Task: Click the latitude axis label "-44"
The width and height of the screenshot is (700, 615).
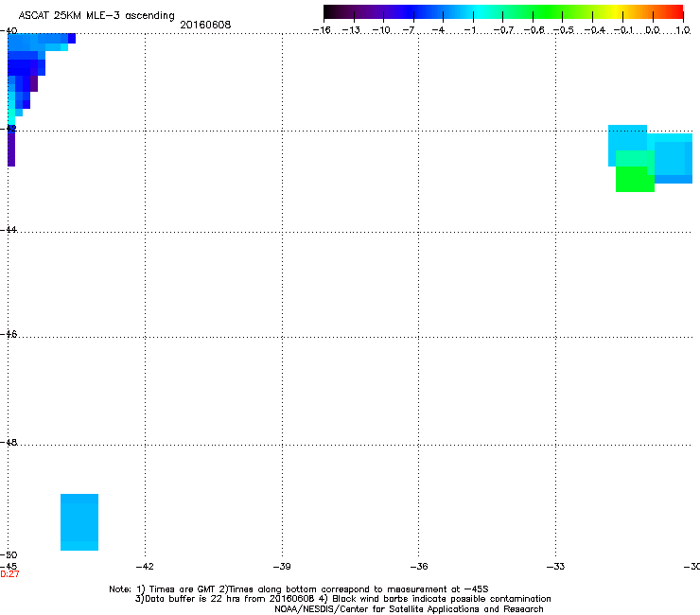Action: tap(9, 230)
